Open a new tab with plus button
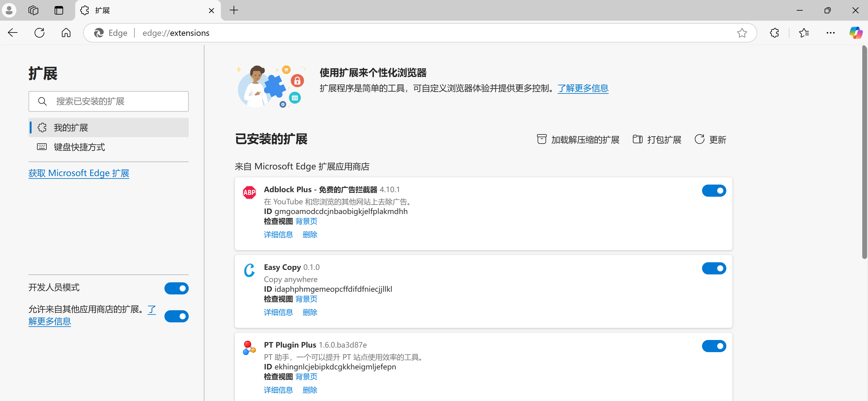This screenshot has height=401, width=868. tap(234, 10)
